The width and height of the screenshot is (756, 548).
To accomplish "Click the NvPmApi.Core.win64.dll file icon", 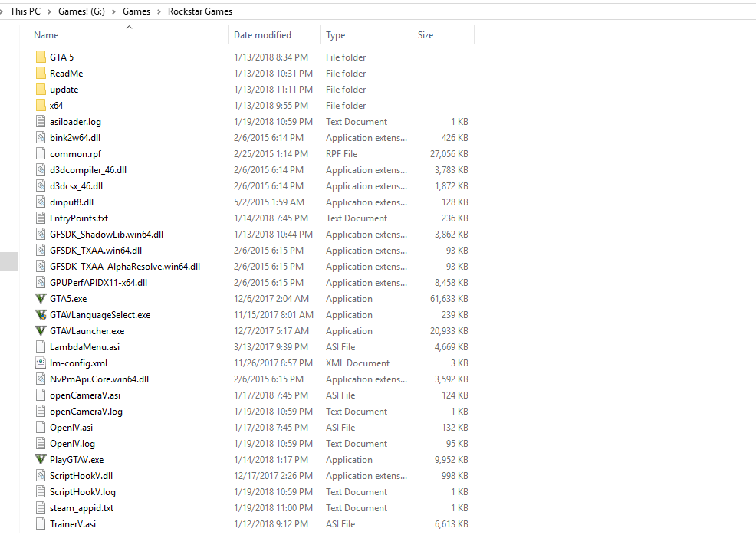I will pos(41,379).
